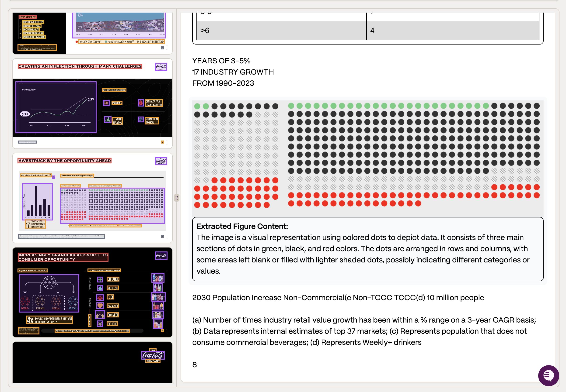The height and width of the screenshot is (392, 566).
Task: Click the 'ELEVATED INFLATION' label box
Action: click(117, 121)
